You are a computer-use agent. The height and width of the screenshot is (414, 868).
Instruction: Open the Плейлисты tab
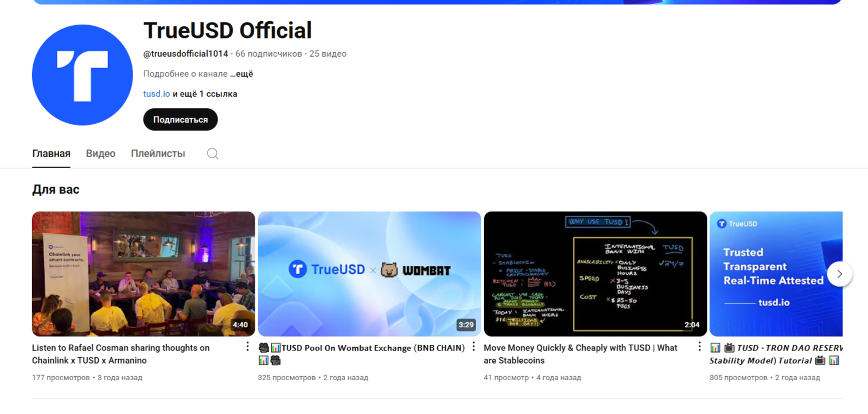[x=158, y=154]
